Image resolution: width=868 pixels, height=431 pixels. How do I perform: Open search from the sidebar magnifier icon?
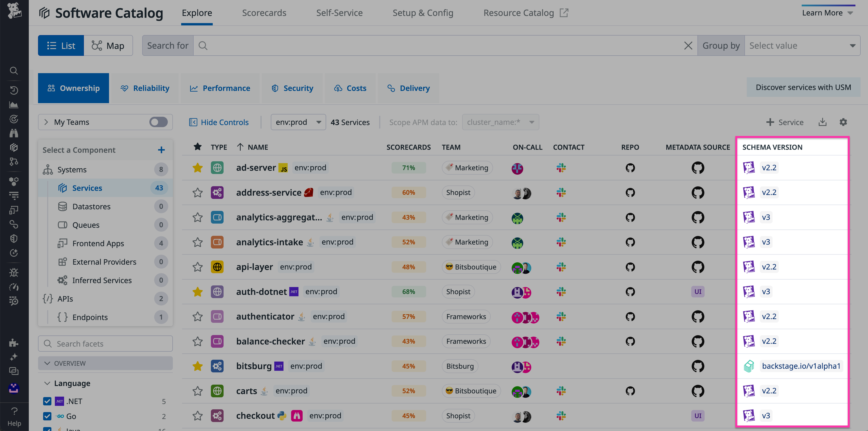click(x=13, y=70)
